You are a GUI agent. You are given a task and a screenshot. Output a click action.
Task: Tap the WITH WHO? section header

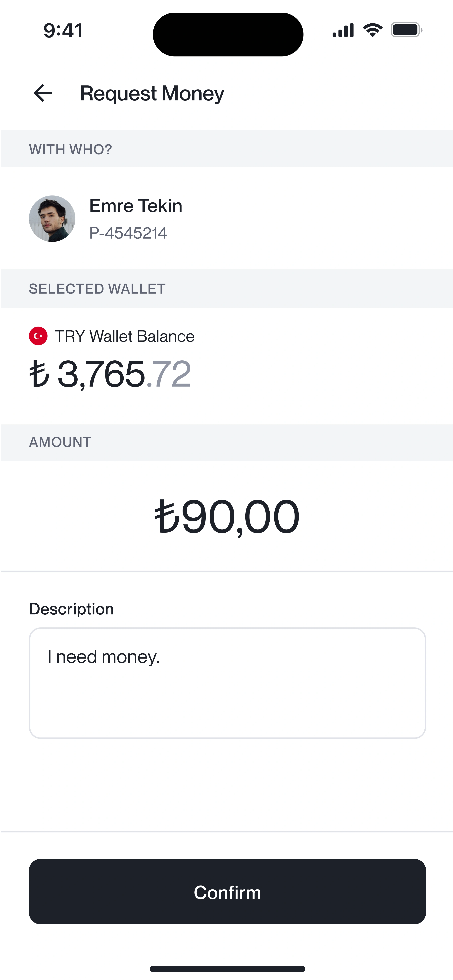[71, 149]
